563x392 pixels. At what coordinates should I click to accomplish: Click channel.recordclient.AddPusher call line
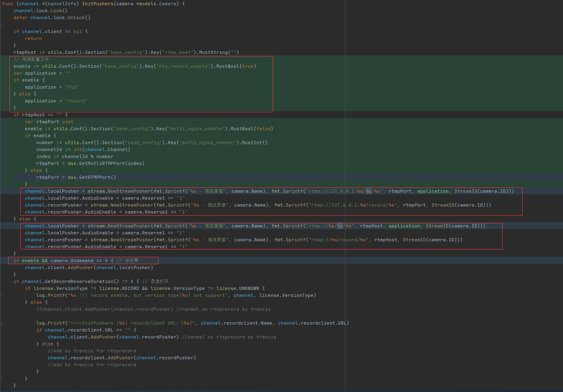(x=122, y=358)
